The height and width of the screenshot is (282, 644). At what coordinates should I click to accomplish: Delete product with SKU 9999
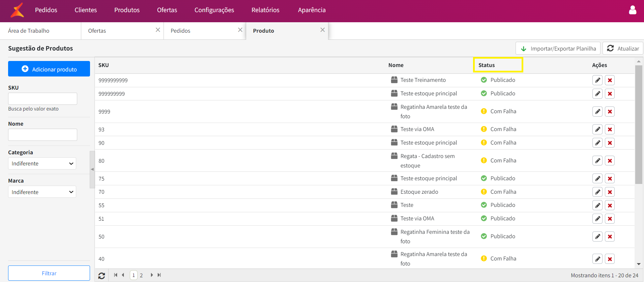(x=610, y=112)
